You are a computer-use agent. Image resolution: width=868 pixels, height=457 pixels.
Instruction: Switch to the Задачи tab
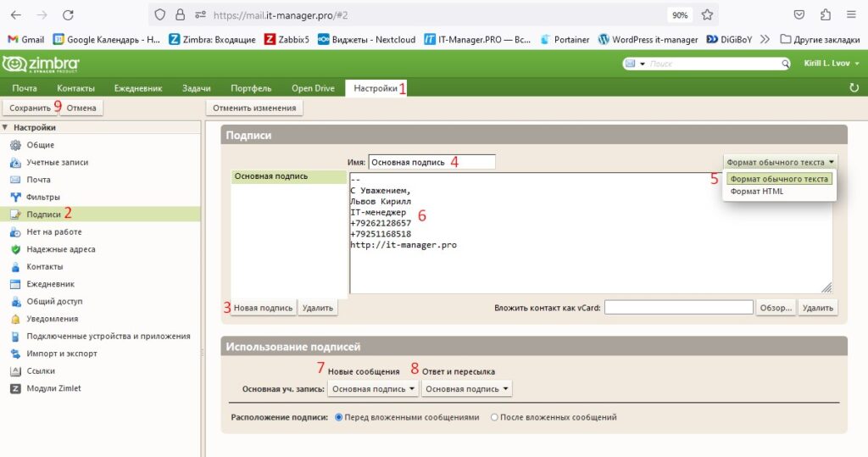tap(196, 88)
